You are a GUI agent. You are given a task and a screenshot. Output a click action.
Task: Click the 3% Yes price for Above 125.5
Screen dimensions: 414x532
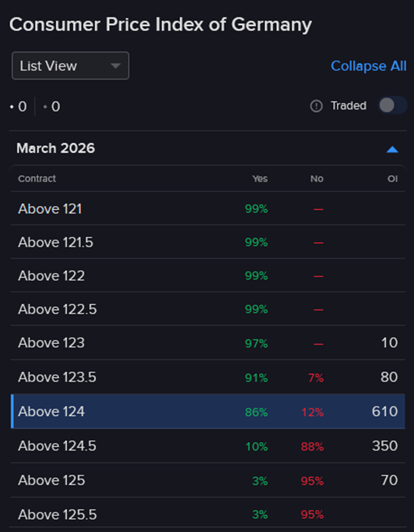(x=259, y=515)
